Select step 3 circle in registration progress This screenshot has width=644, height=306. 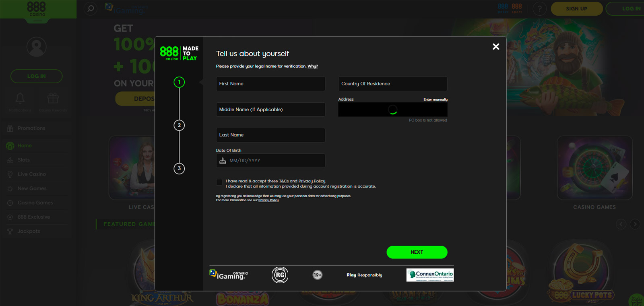179,168
